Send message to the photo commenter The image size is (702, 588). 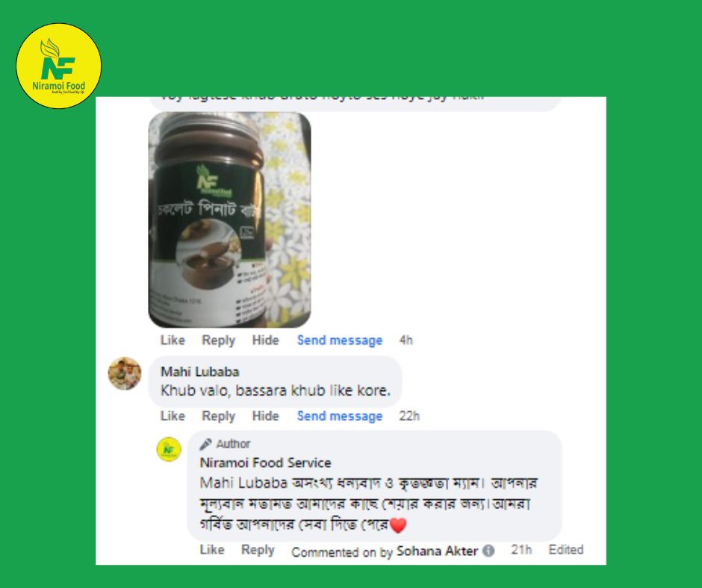coord(340,340)
